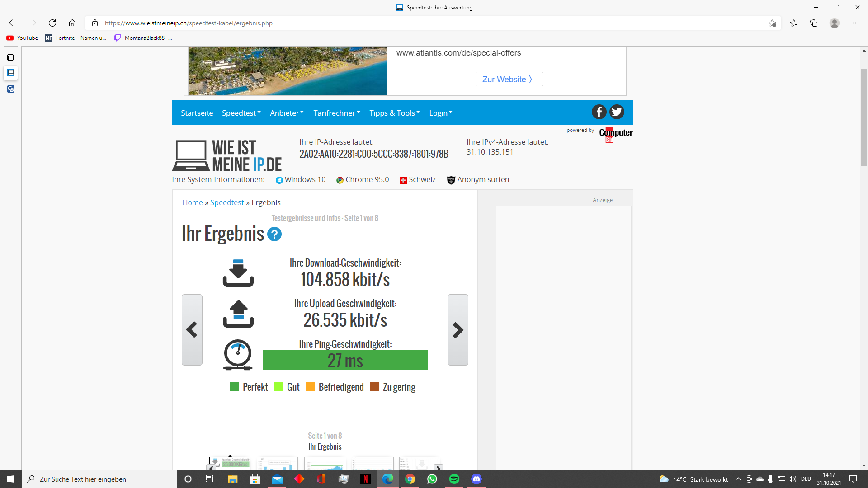Open Spotify from the taskbar
This screenshot has width=868, height=488.
coord(454,479)
